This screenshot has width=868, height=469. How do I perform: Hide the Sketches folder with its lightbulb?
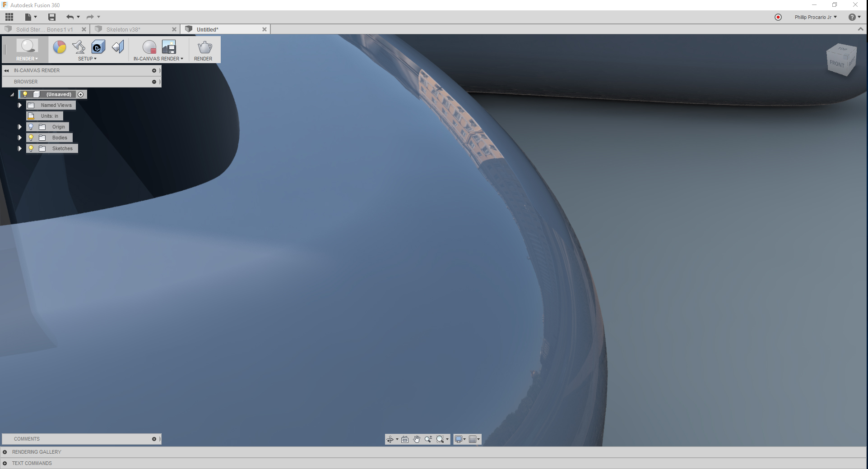point(30,148)
